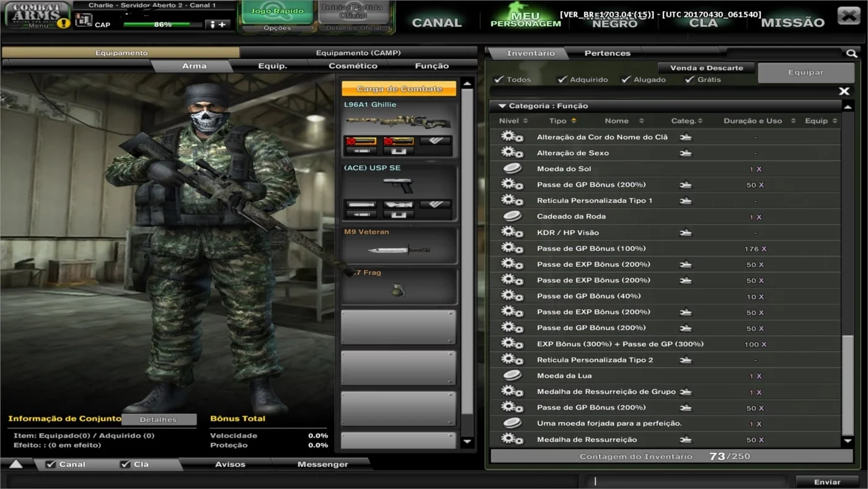The height and width of the screenshot is (489, 868).
Task: Click the Moeda do Sol coin icon
Action: coord(511,168)
